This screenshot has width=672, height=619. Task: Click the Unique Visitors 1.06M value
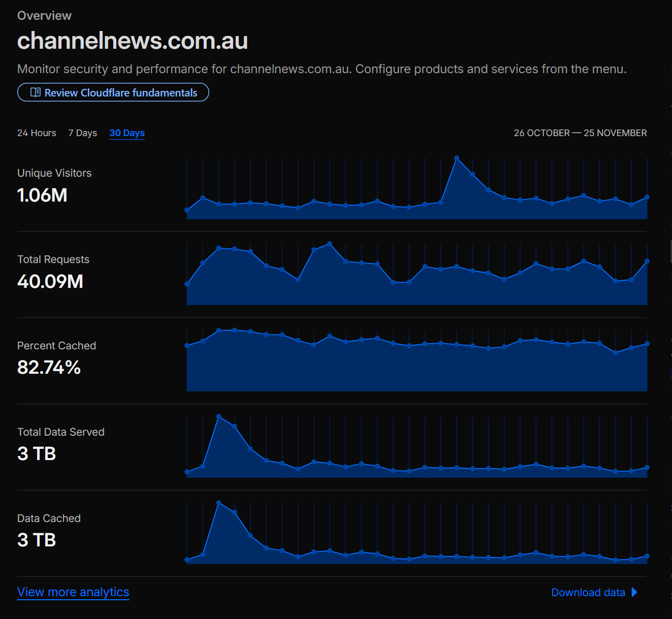pos(42,195)
